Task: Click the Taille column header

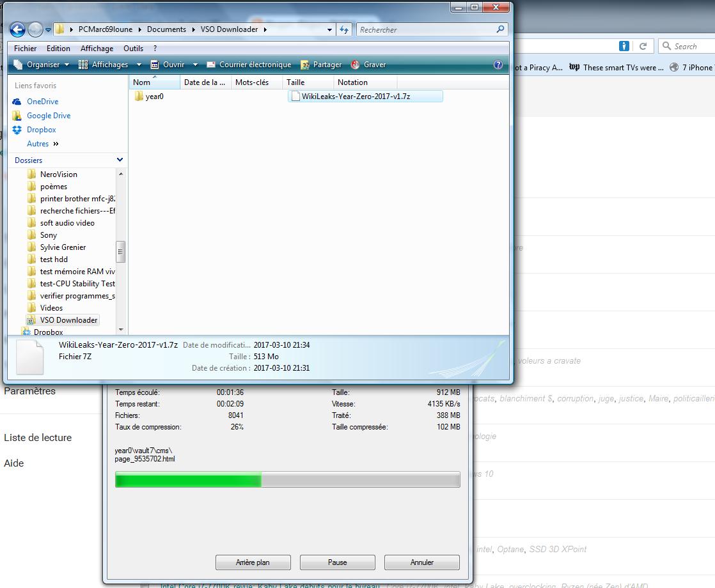Action: [308, 82]
